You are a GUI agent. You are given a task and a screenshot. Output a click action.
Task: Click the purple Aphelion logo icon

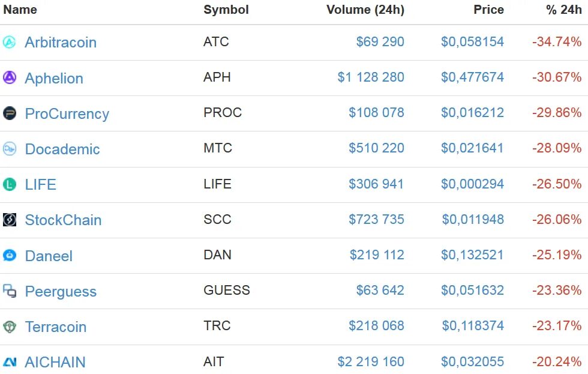(10, 77)
